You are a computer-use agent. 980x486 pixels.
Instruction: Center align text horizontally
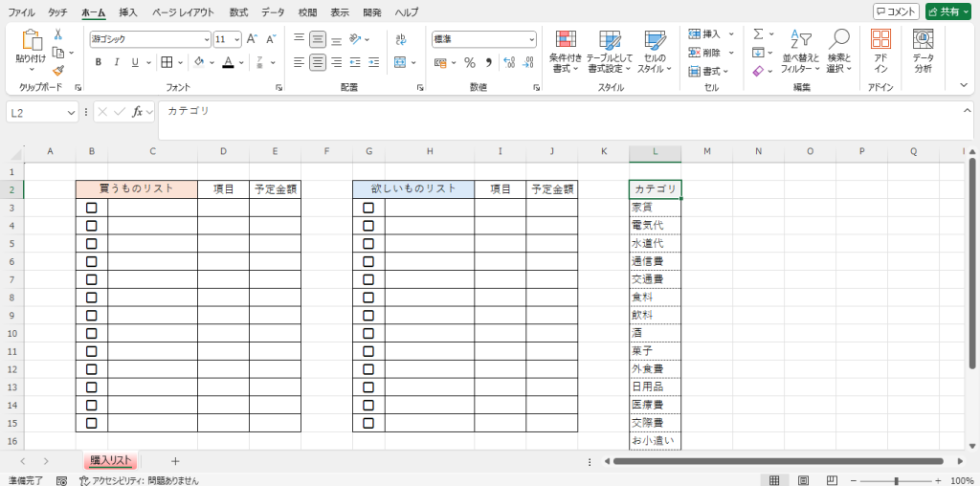pos(317,63)
